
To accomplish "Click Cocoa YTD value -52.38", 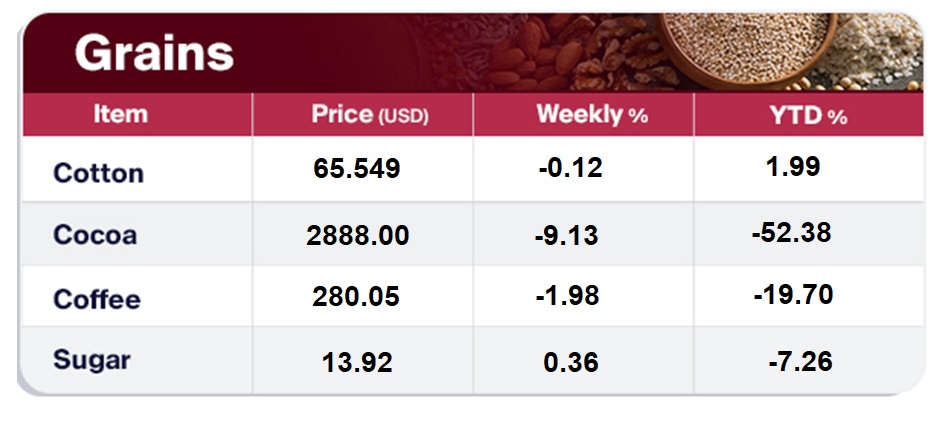I will [x=791, y=233].
